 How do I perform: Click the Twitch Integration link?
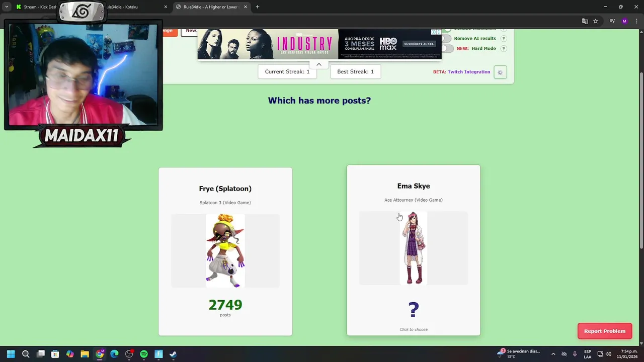[x=469, y=72]
